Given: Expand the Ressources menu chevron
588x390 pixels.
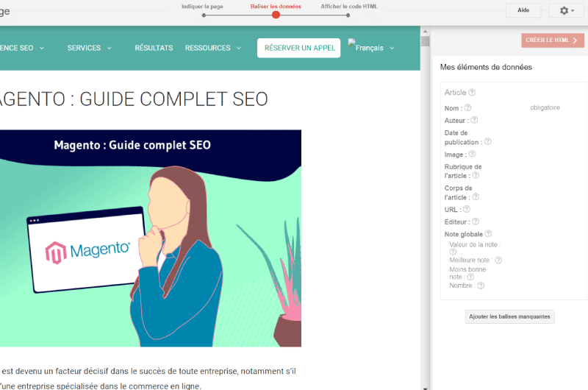Looking at the screenshot, I should point(238,48).
